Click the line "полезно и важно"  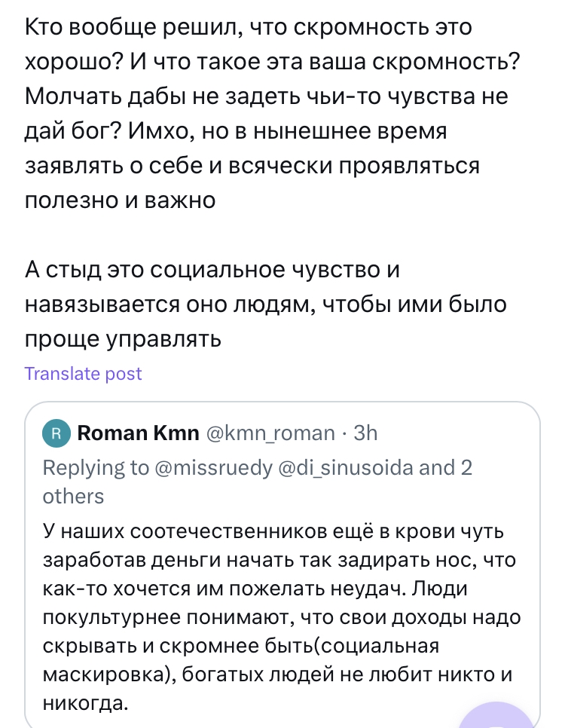[121, 200]
